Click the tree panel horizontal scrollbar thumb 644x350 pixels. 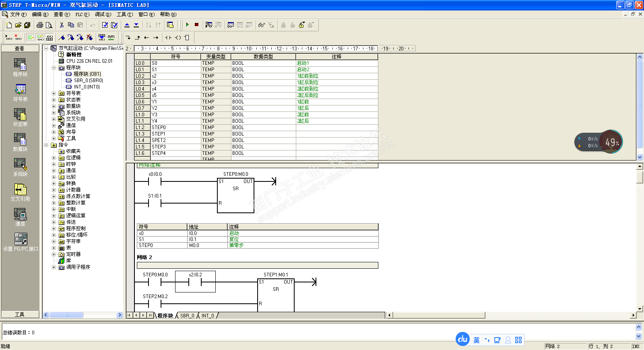click(66, 315)
